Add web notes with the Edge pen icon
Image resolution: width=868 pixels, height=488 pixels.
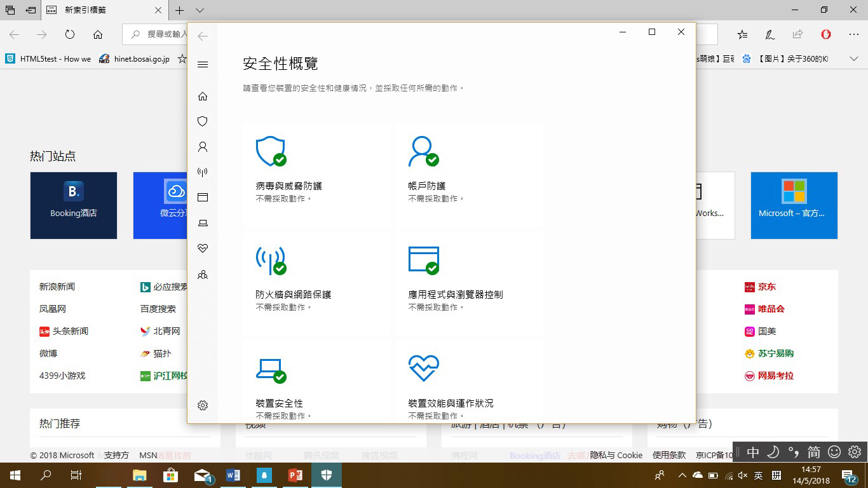pyautogui.click(x=770, y=35)
